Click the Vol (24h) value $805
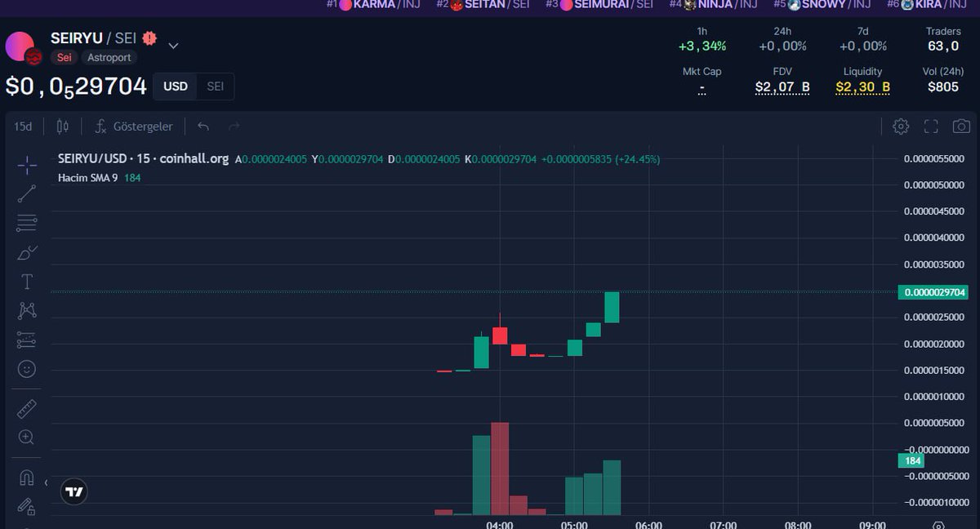The height and width of the screenshot is (529, 980). (x=943, y=87)
